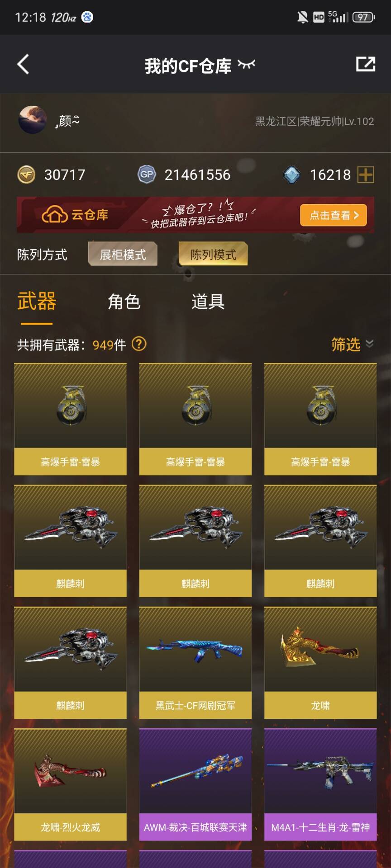Viewport: 391px width, 868px height.
Task: Select the 黑武士-CF网剧冠军 weapon card
Action: [x=195, y=663]
